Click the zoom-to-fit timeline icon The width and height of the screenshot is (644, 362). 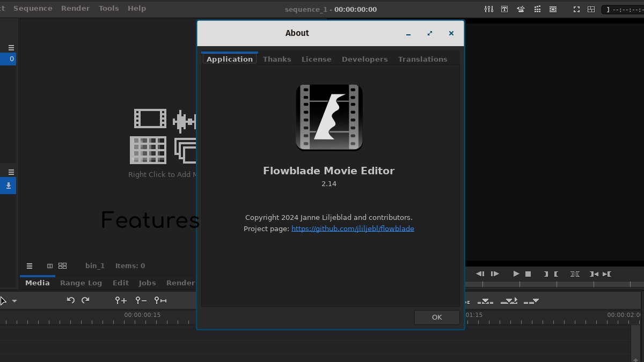coord(160,301)
